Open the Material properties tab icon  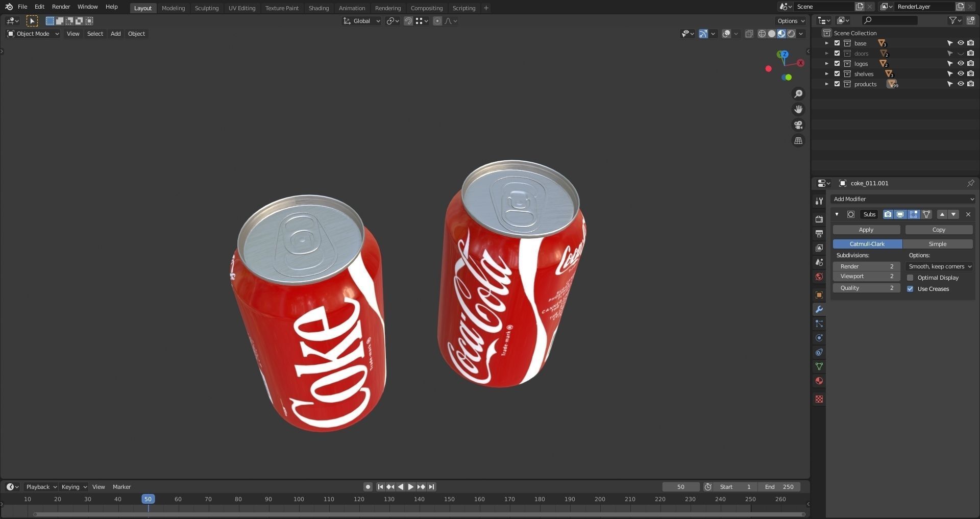click(819, 381)
